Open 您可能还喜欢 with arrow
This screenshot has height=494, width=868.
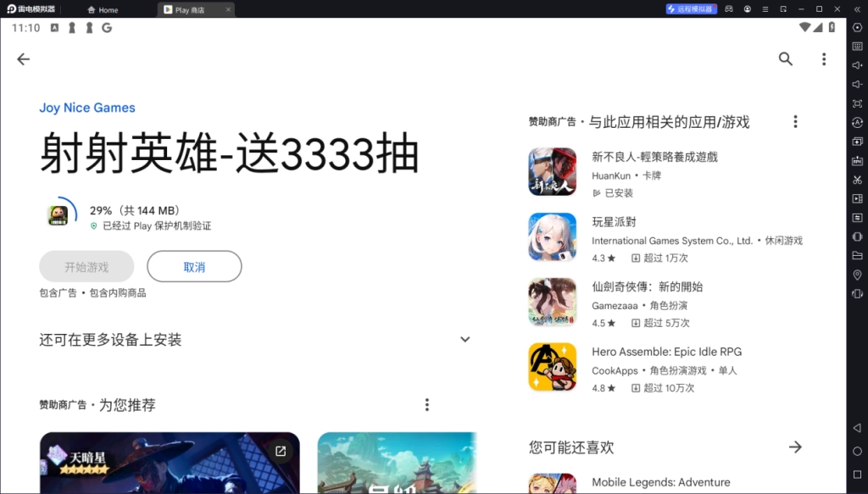click(795, 447)
